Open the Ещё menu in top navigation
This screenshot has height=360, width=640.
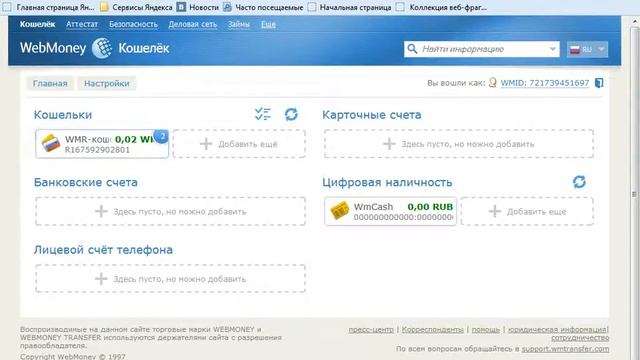click(x=268, y=24)
